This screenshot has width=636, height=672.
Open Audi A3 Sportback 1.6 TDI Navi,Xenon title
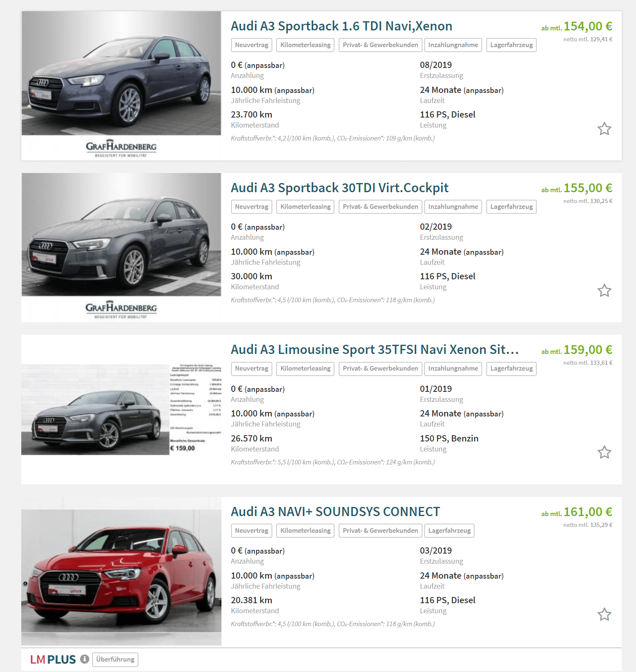342,26
